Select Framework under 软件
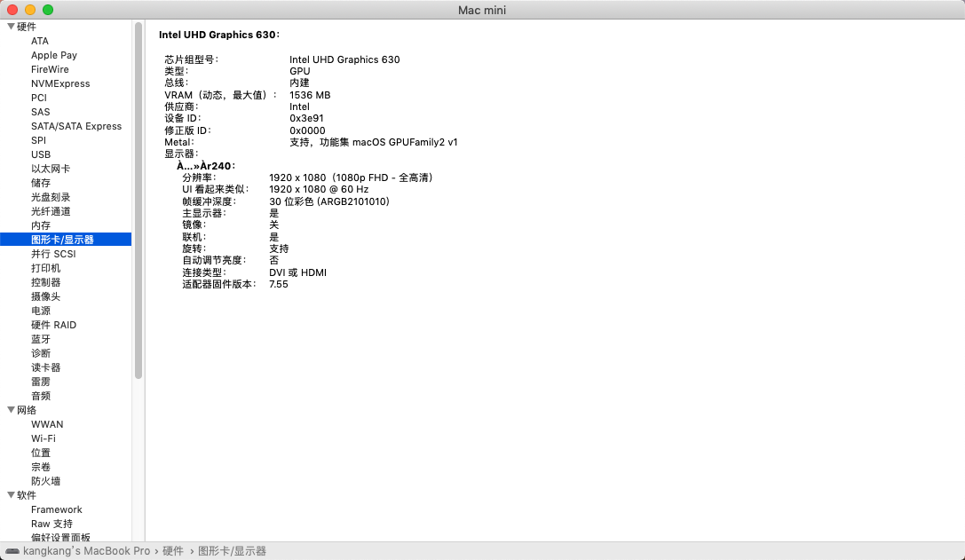Screen dimensions: 965x560 coord(57,509)
